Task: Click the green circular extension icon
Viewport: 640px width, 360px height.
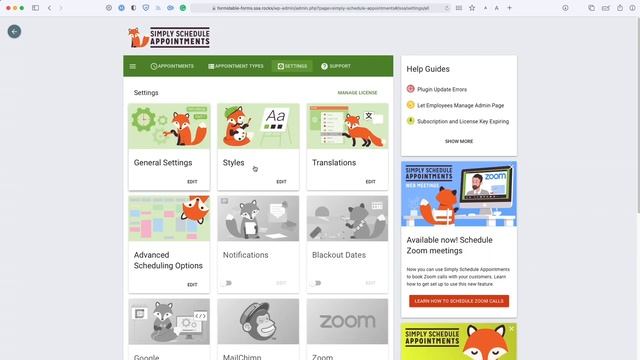Action: 183,8
